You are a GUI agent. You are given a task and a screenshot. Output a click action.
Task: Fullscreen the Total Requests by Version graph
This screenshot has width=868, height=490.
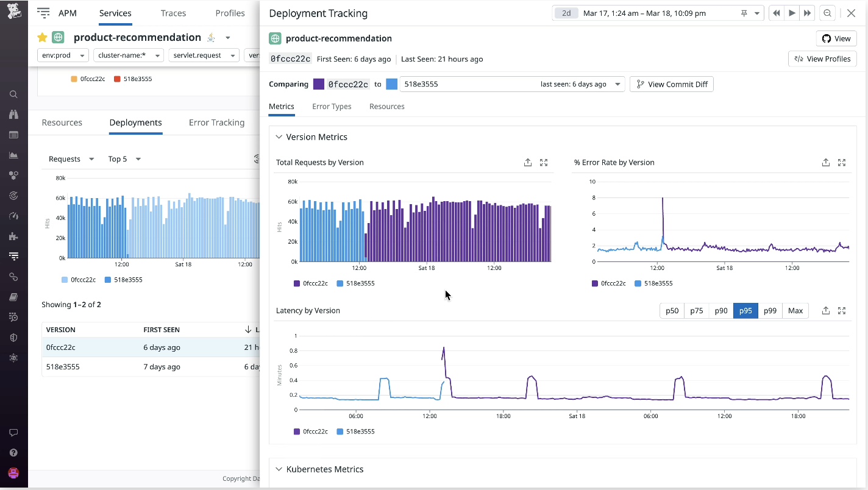tap(544, 162)
